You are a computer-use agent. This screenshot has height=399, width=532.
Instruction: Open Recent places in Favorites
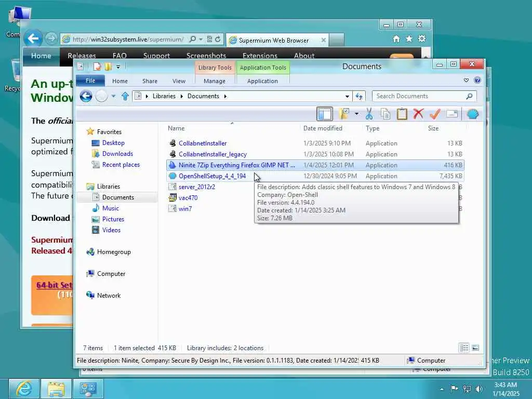point(121,165)
